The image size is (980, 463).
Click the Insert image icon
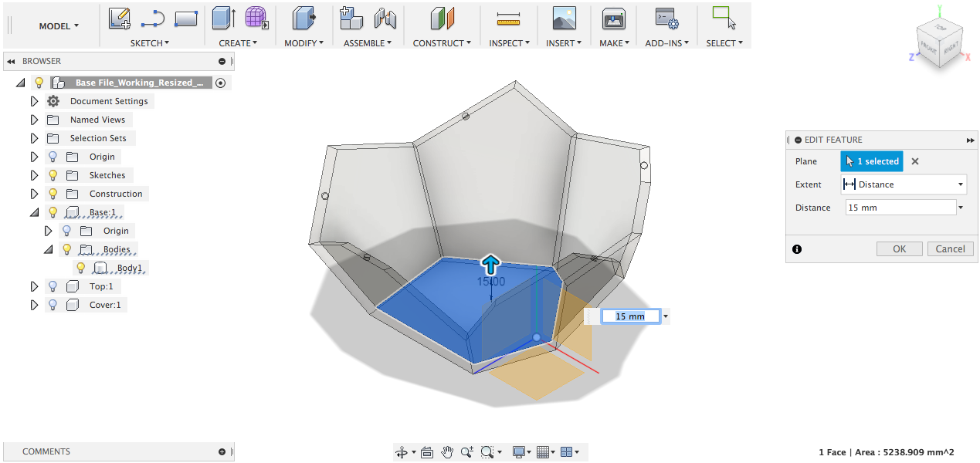[565, 18]
